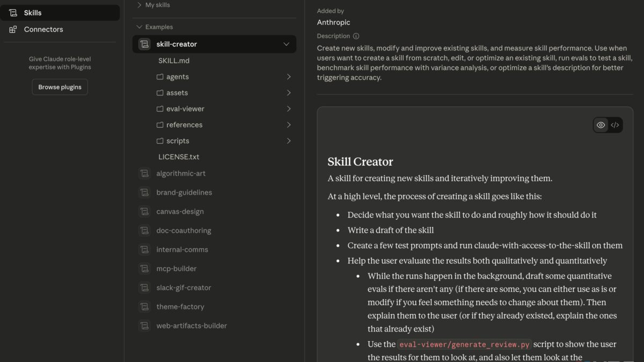
Task: Click the Connectors icon in sidebar
Action: [x=13, y=29]
